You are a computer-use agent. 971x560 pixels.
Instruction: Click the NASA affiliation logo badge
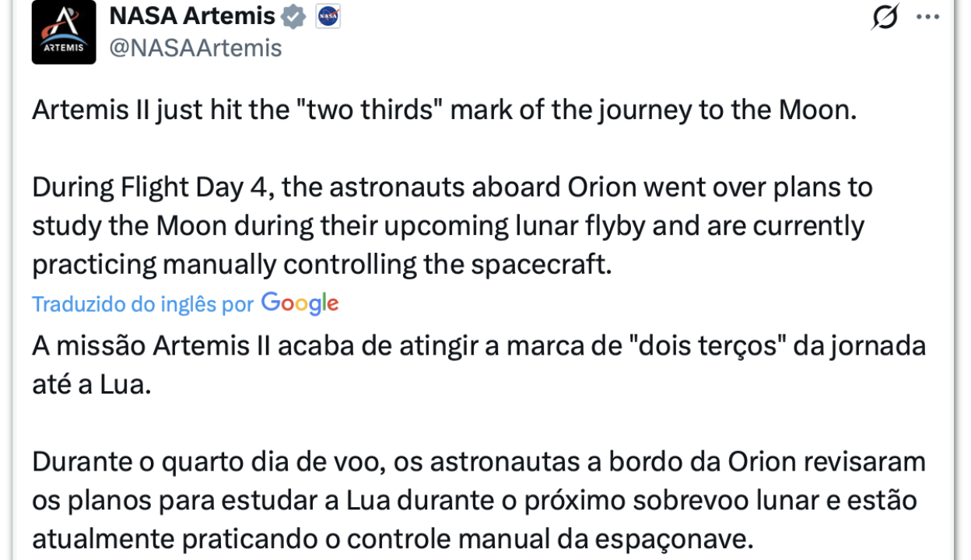[x=328, y=16]
